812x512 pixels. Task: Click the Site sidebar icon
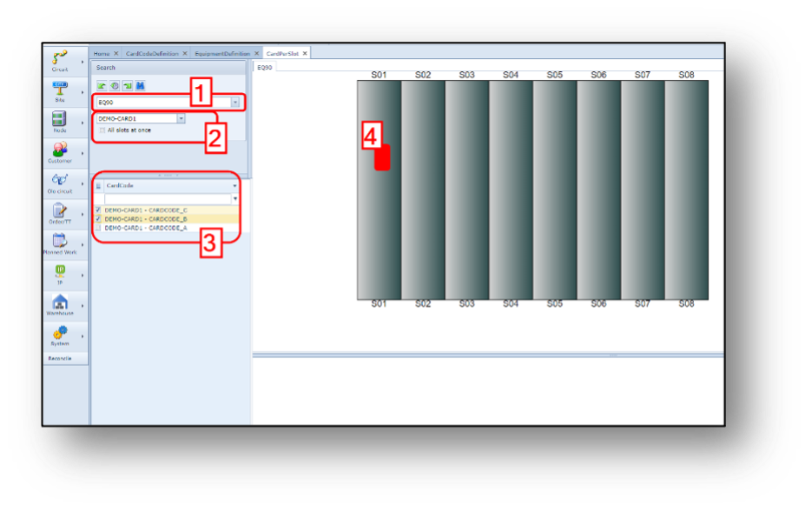pyautogui.click(x=60, y=89)
